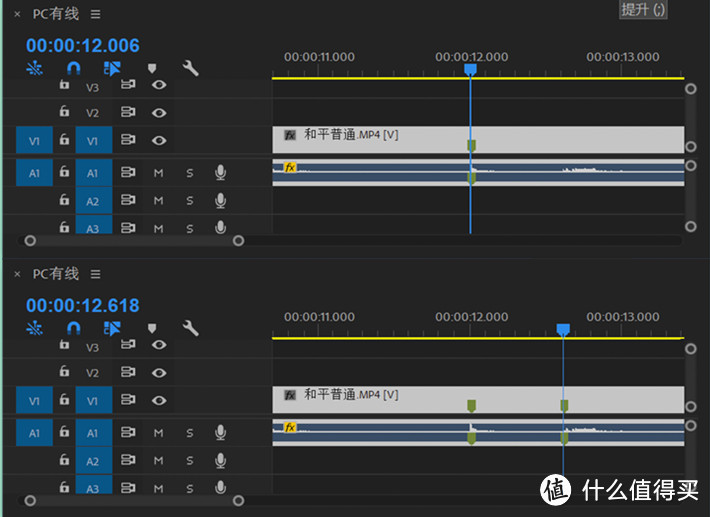
Task: Solo A2 track in lower timeline
Action: click(190, 461)
